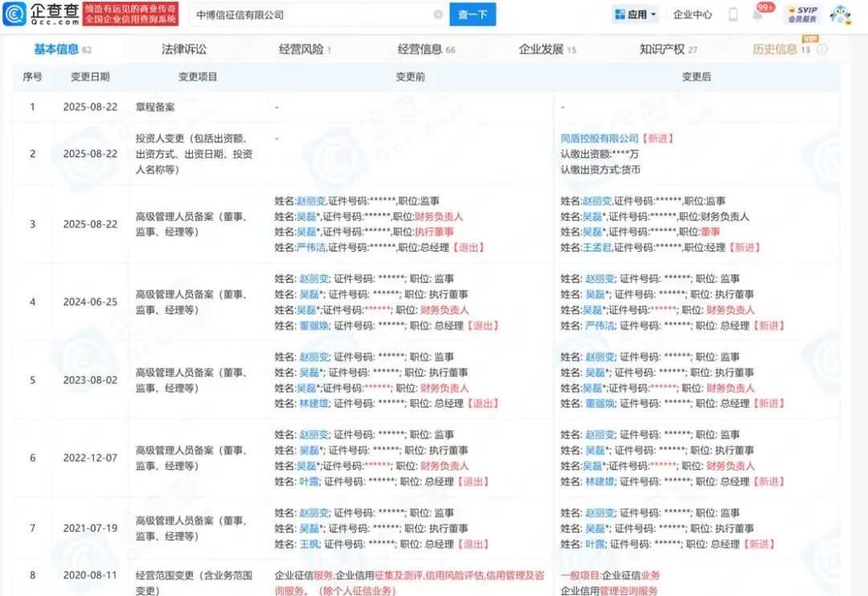Click the 查一下 search button
The height and width of the screenshot is (596, 868).
(473, 14)
